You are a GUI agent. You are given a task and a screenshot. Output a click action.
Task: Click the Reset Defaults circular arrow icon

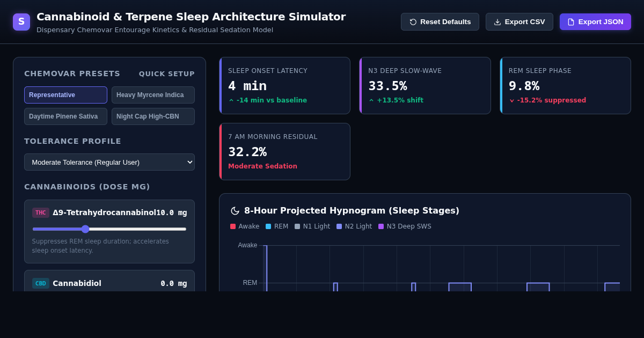coord(413,22)
